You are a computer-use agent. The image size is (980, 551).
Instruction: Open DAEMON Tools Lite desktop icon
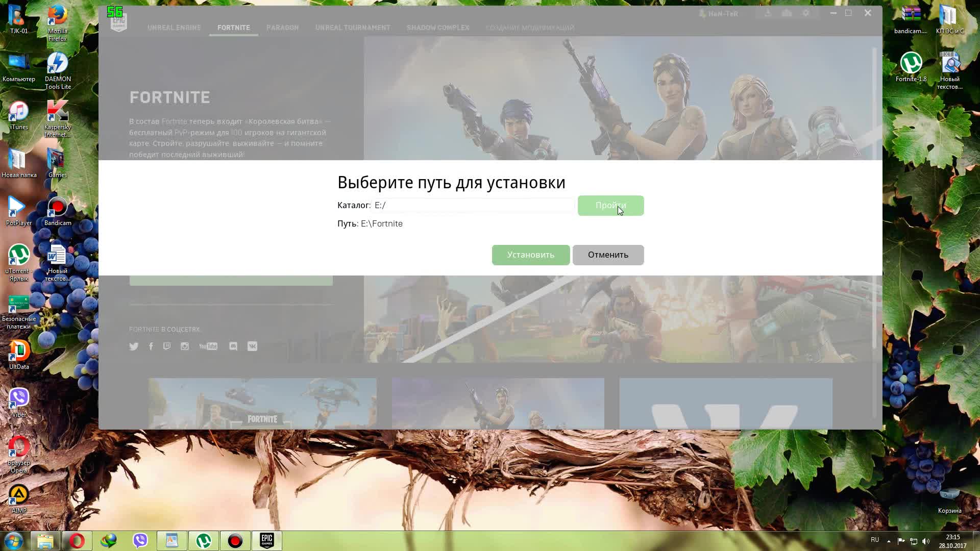click(58, 71)
